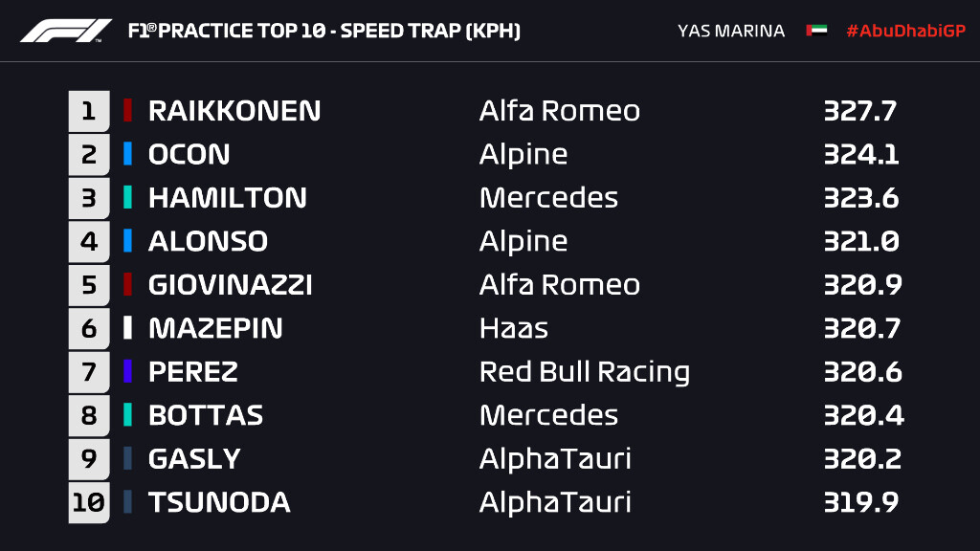Click the position 5 number badge
The width and height of the screenshot is (980, 551).
[89, 285]
